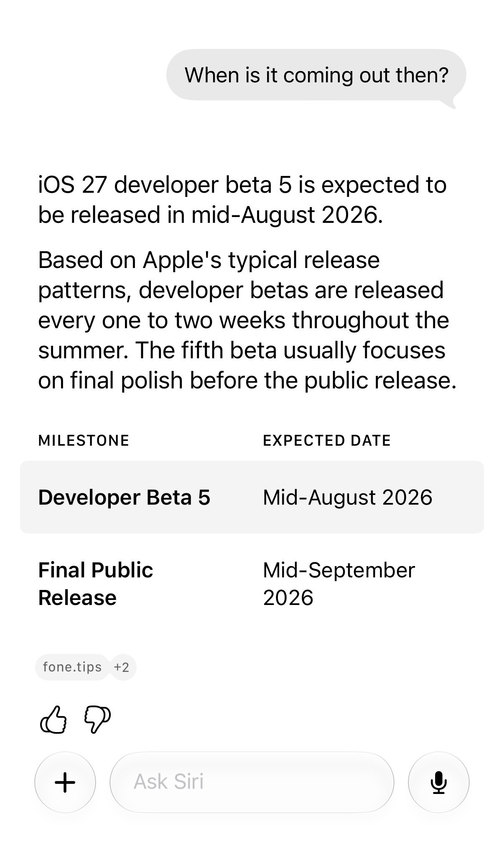Tap the line starting 'iOS 27 developer beta 5'
This screenshot has height=855, width=504.
pos(242,185)
